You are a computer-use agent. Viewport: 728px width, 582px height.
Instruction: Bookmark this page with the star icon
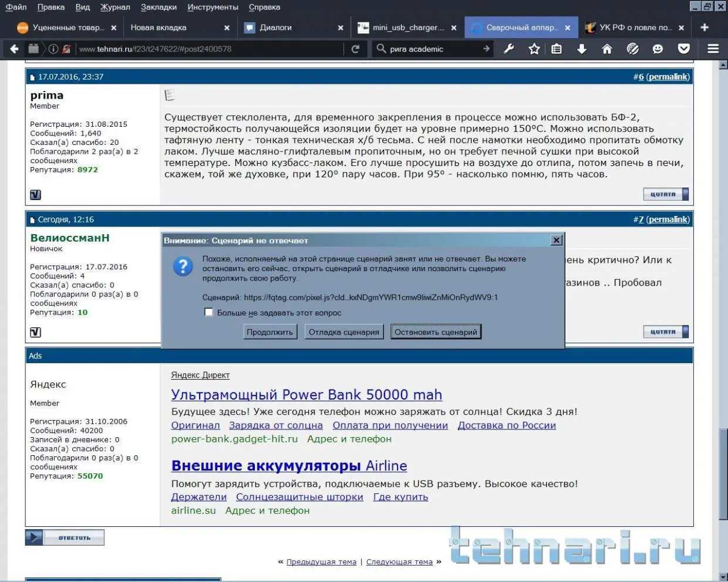click(534, 49)
